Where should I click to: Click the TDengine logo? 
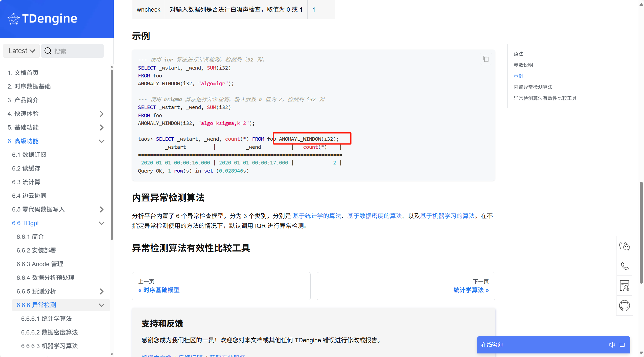coord(42,19)
